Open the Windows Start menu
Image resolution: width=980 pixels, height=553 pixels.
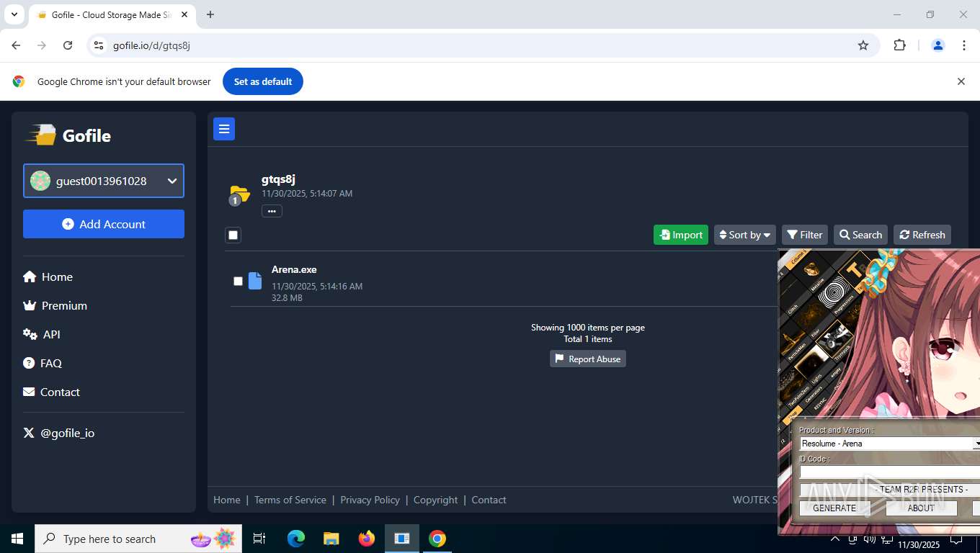[x=17, y=539]
